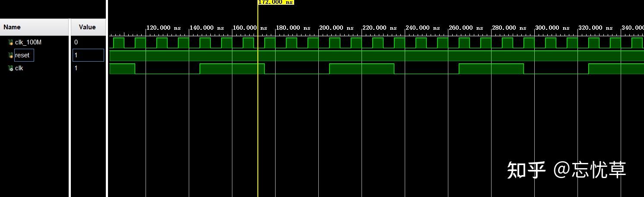Click the 120.000 ns ruler mark
The image size is (644, 197).
pos(163,28)
